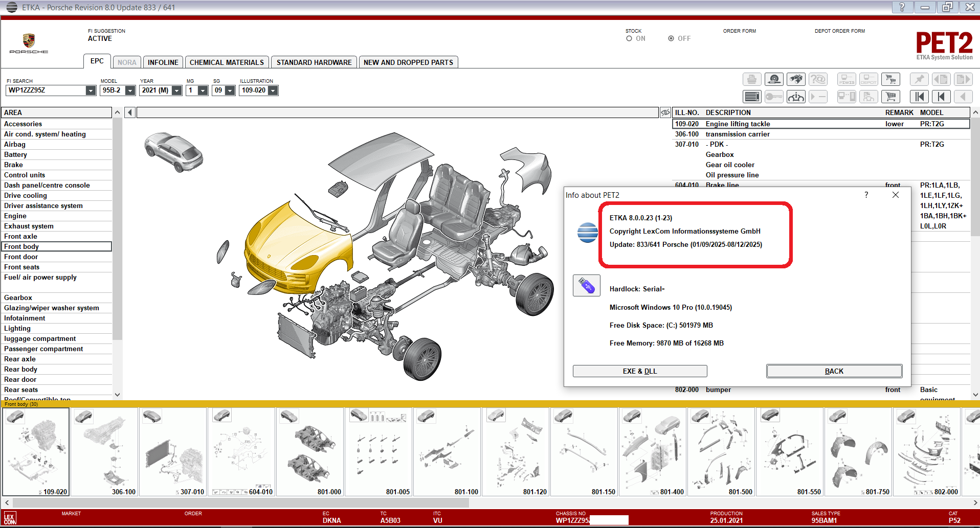This screenshot has height=528, width=980.
Task: Select the Brake area
Action: click(56, 165)
